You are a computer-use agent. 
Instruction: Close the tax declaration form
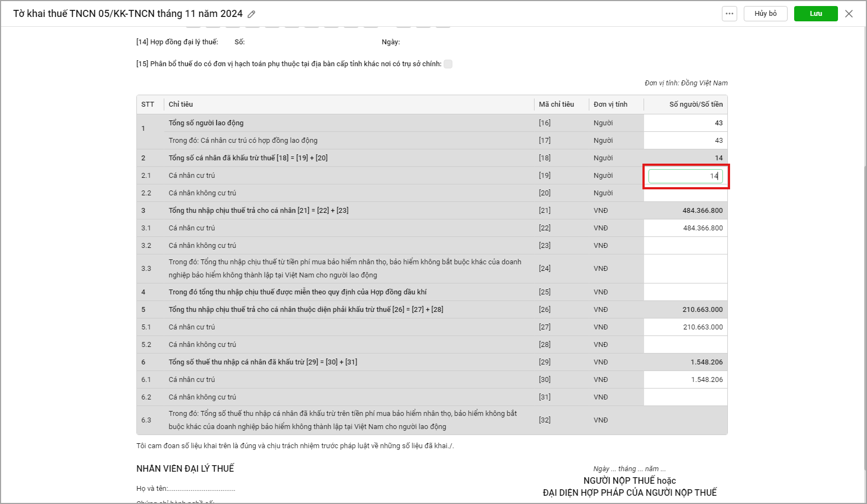tap(849, 14)
